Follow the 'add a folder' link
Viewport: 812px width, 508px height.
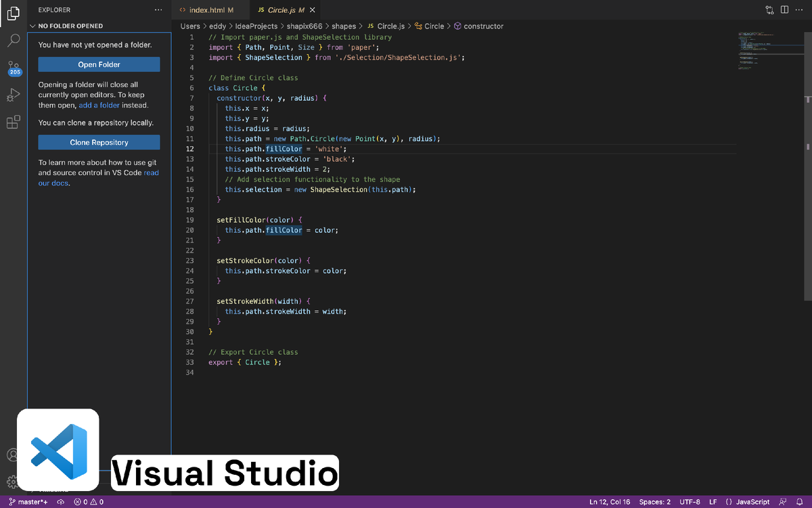tap(99, 105)
